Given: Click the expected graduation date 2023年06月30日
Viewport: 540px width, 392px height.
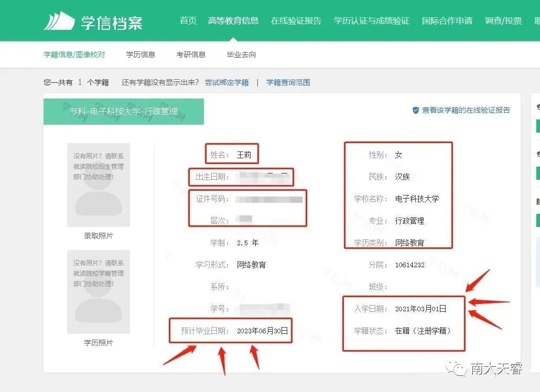Looking at the screenshot, I should (263, 331).
